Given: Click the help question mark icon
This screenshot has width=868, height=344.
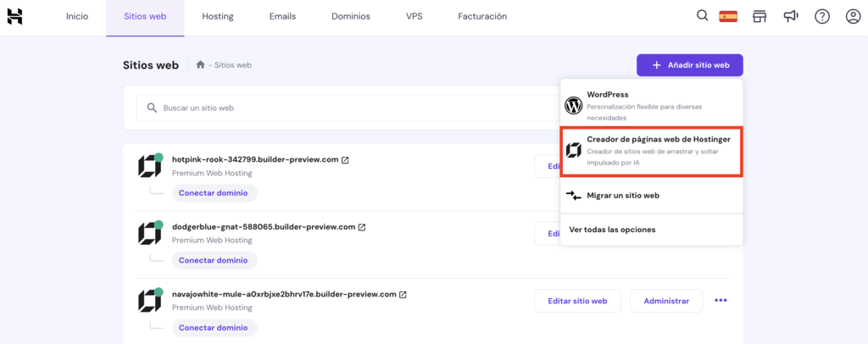Looking at the screenshot, I should (821, 16).
